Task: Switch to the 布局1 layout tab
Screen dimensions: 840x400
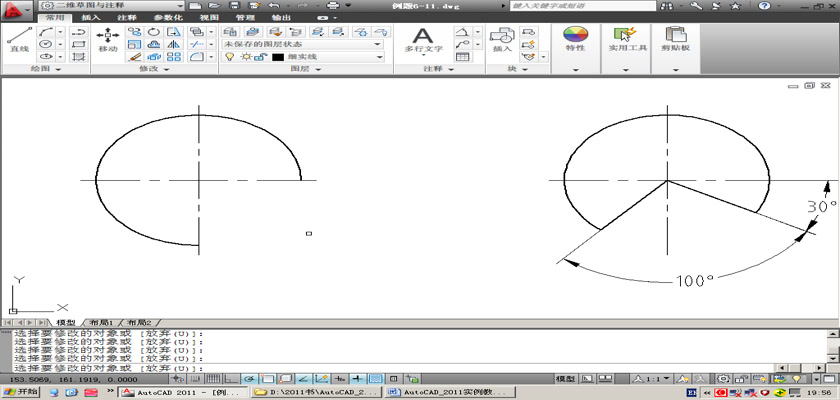Action: [101, 323]
